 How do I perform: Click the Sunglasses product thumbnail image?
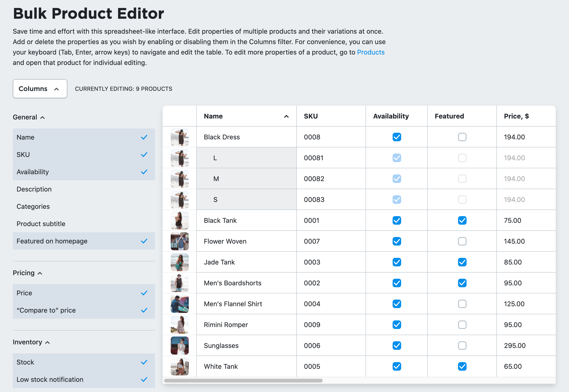180,345
